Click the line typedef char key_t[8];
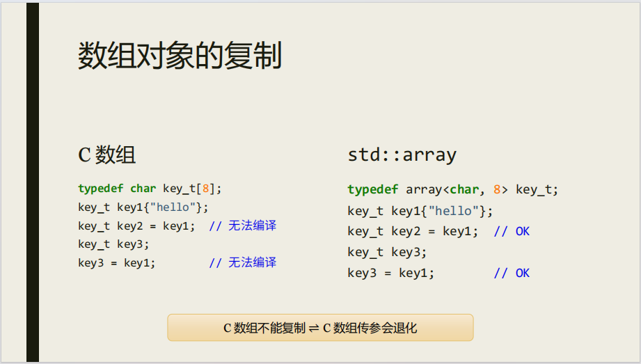Viewport: 641px width, 364px height. pyautogui.click(x=150, y=189)
